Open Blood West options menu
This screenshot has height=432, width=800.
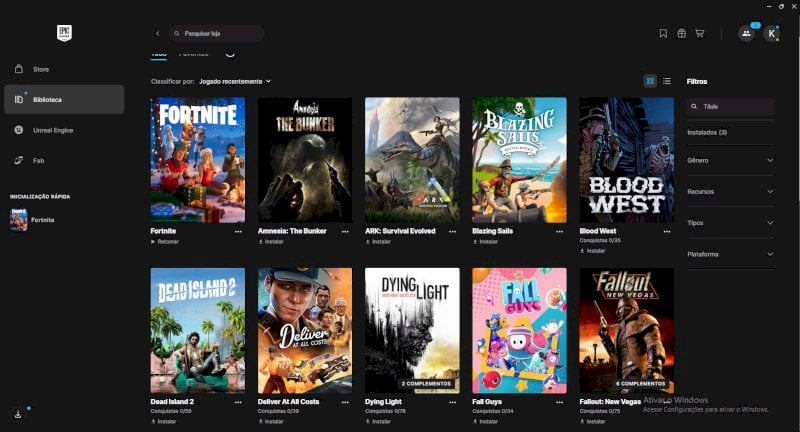pyautogui.click(x=667, y=232)
